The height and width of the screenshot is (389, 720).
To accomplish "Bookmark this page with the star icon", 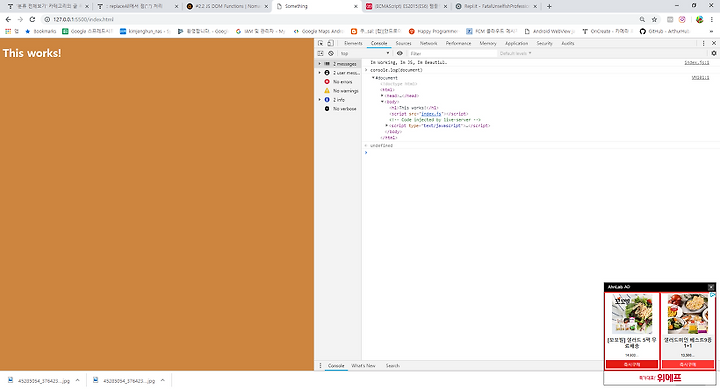I will pos(654,19).
